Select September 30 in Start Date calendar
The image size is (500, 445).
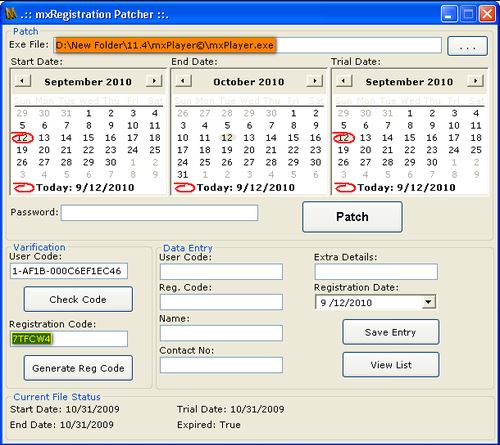(x=111, y=162)
